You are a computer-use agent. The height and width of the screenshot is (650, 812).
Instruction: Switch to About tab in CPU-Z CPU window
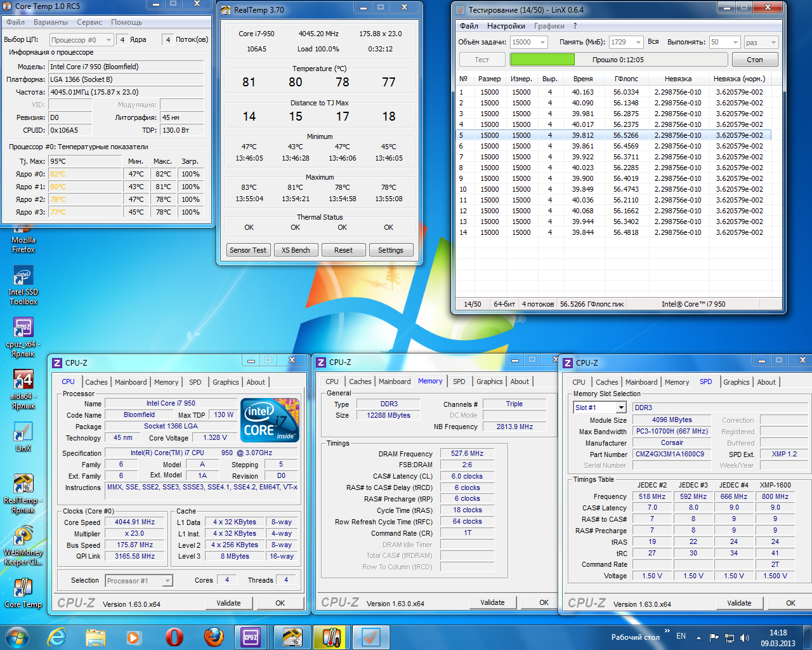pos(256,382)
